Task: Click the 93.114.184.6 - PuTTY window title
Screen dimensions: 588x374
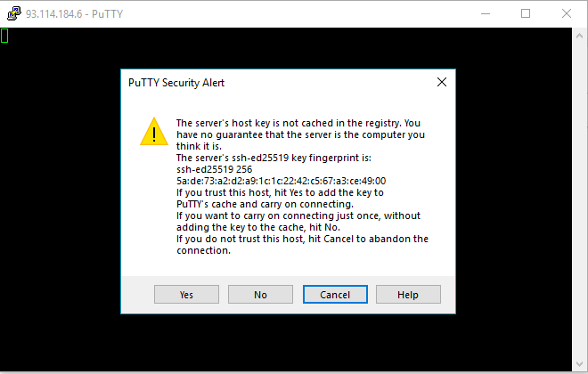Action: tap(74, 14)
